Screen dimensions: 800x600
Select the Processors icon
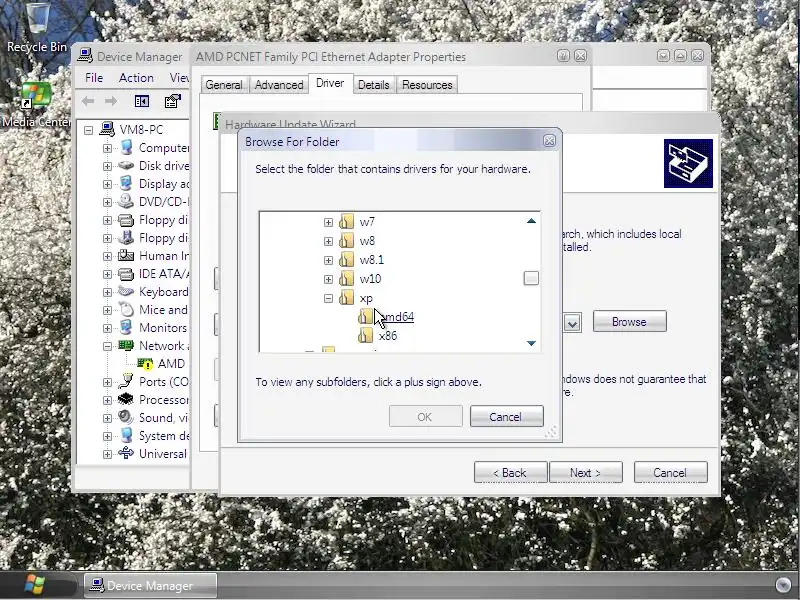(126, 399)
